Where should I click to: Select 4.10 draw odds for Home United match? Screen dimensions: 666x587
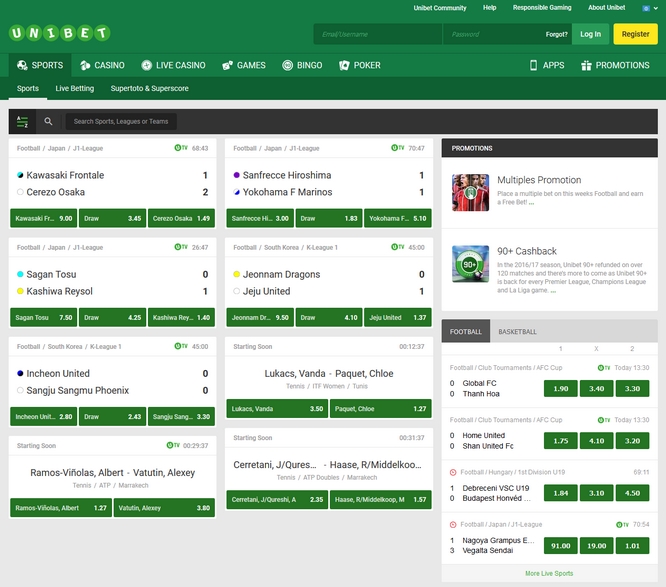click(x=596, y=441)
